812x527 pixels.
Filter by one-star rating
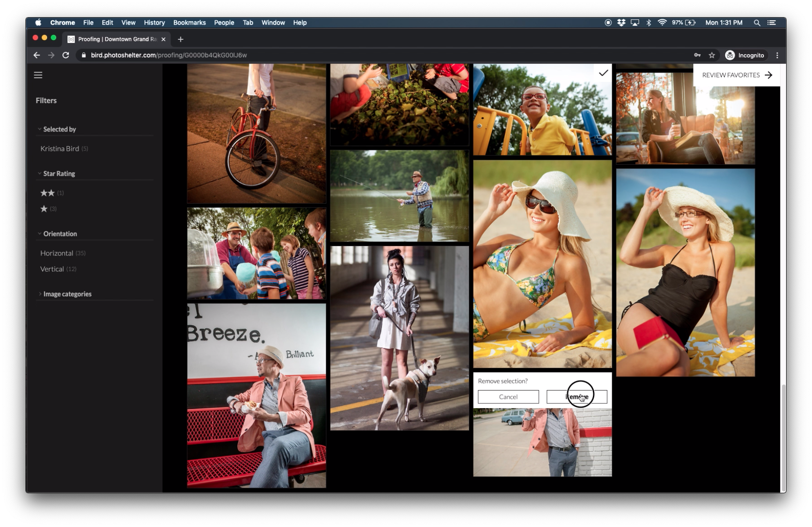point(48,209)
